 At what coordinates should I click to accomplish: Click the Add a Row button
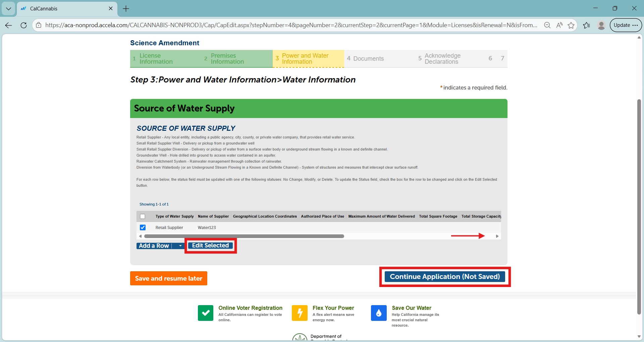[154, 246]
